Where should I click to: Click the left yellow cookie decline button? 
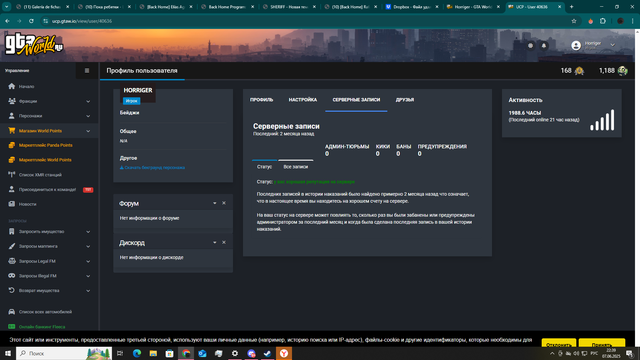[x=558, y=343]
